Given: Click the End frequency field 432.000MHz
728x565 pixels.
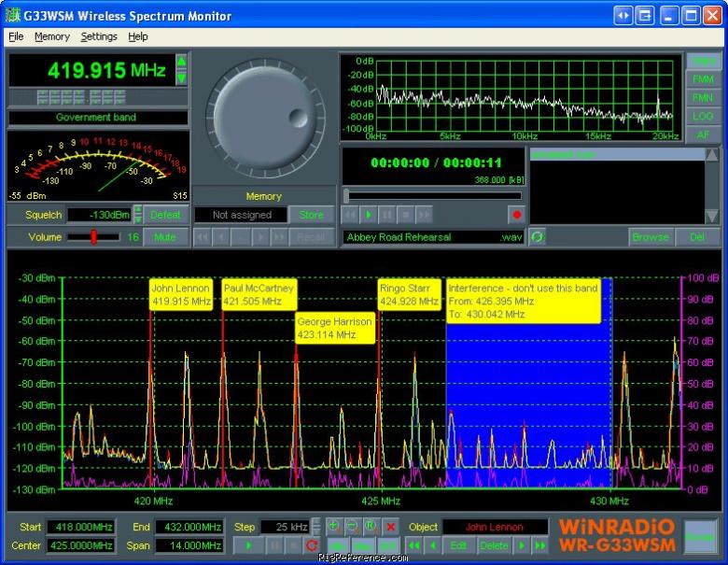Looking at the screenshot, I should (189, 527).
